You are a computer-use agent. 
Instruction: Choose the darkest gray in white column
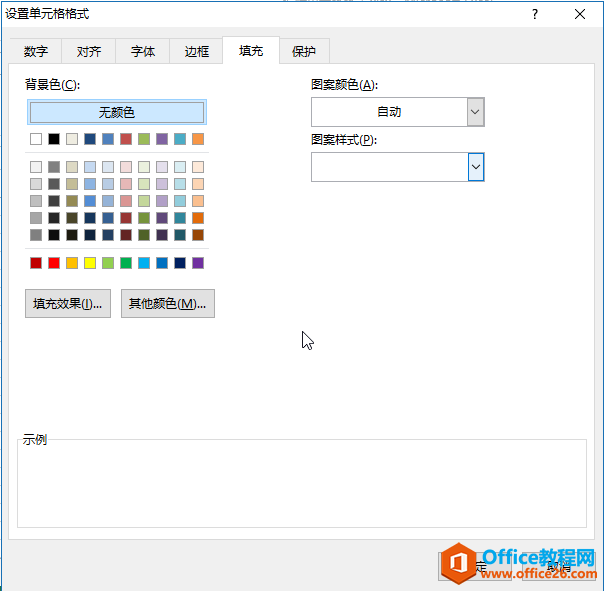click(x=36, y=235)
